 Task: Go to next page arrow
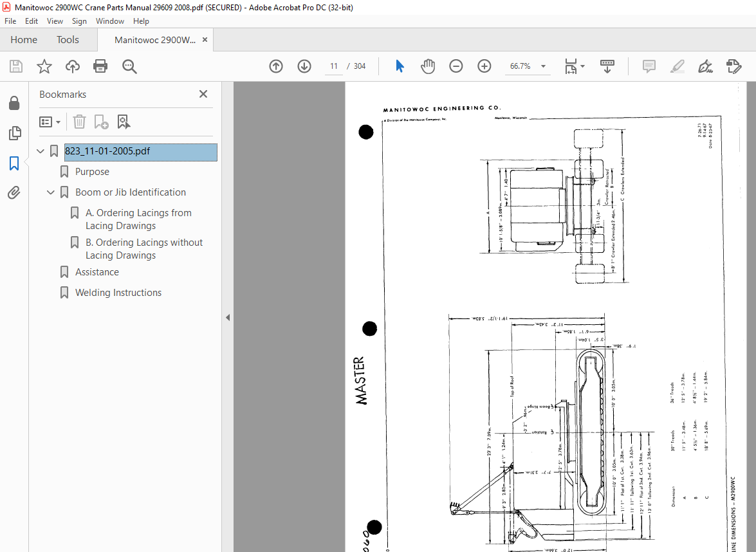(x=304, y=66)
